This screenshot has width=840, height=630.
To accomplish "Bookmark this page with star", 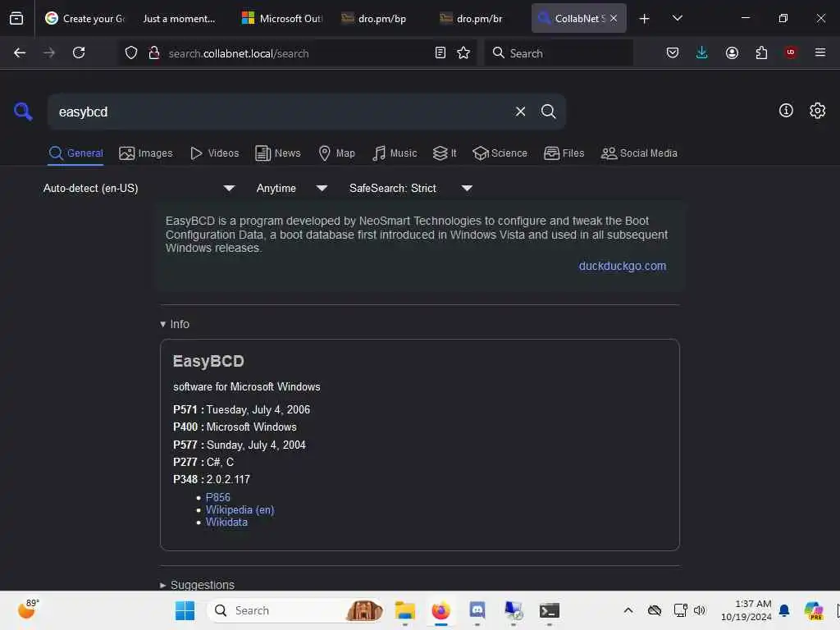I will coord(463,52).
